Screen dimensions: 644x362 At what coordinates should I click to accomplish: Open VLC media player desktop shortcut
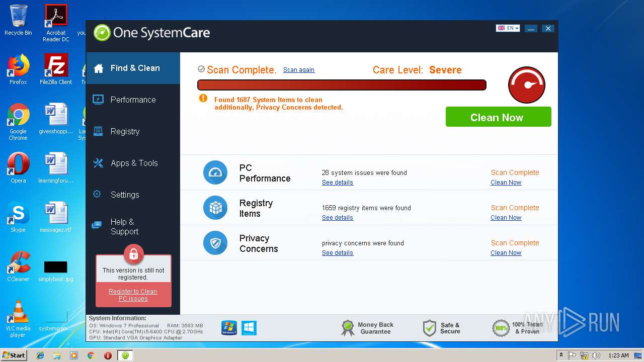(18, 319)
